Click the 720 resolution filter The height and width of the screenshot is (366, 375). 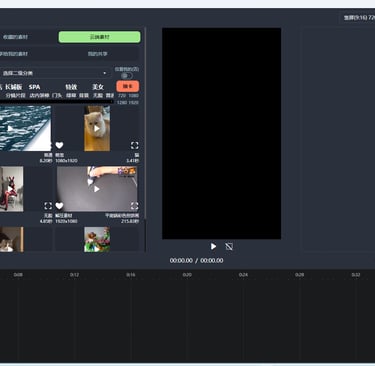tap(122, 96)
